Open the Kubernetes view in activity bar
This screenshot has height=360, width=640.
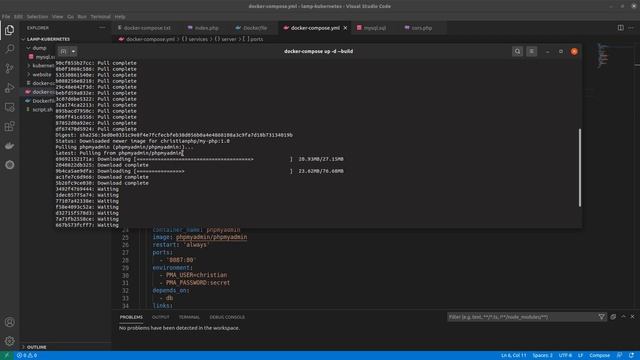(x=9, y=165)
